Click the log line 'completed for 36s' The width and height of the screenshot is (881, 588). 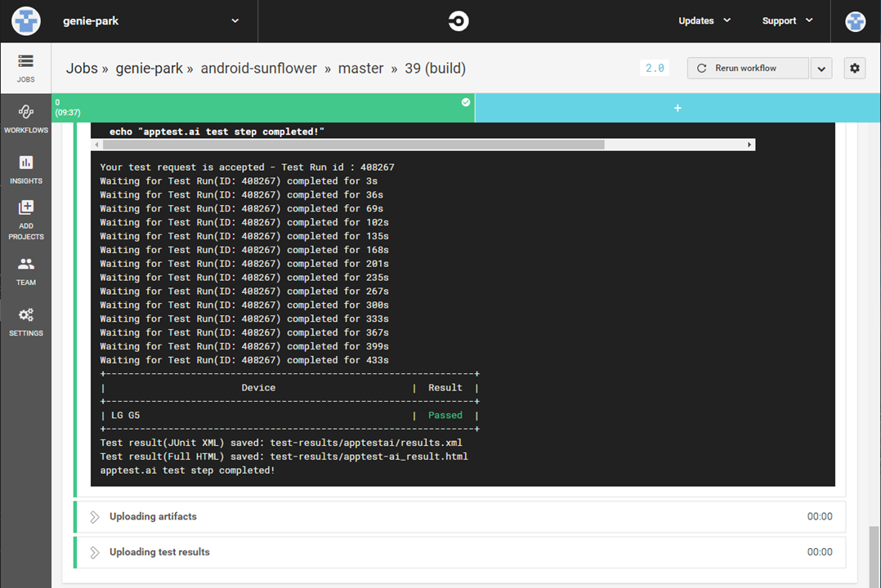click(x=242, y=195)
